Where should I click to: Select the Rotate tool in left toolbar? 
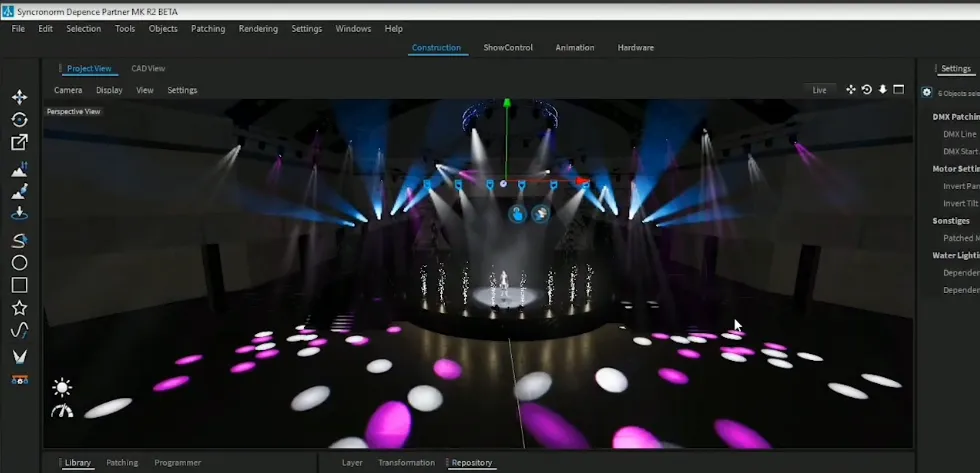pos(19,120)
